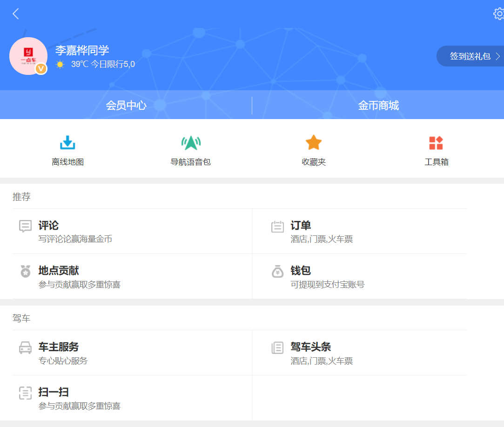
Task: Expand the chevron on 签到送礼包
Action: 497,56
